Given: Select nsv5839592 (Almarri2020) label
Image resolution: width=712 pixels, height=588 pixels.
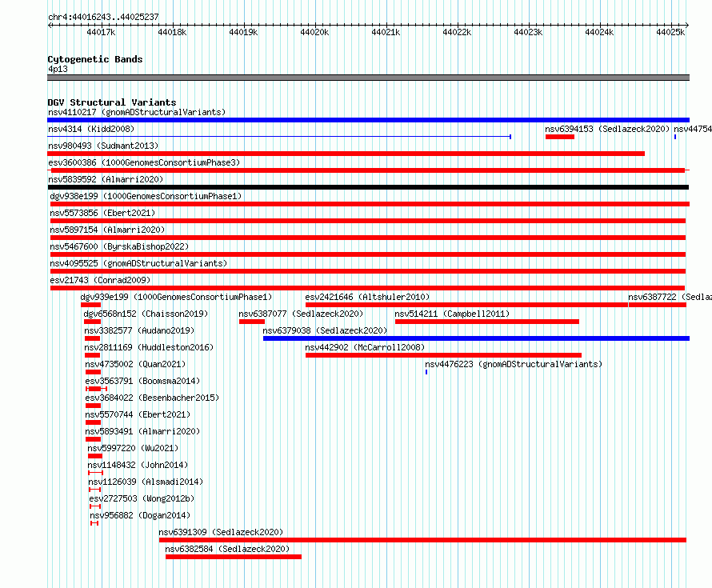Looking at the screenshot, I should pos(106,179).
